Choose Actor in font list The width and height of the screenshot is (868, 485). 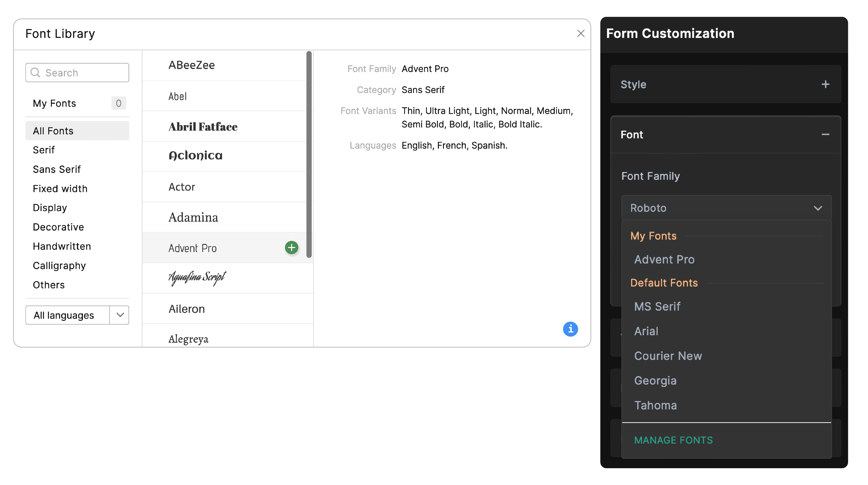[x=224, y=187]
